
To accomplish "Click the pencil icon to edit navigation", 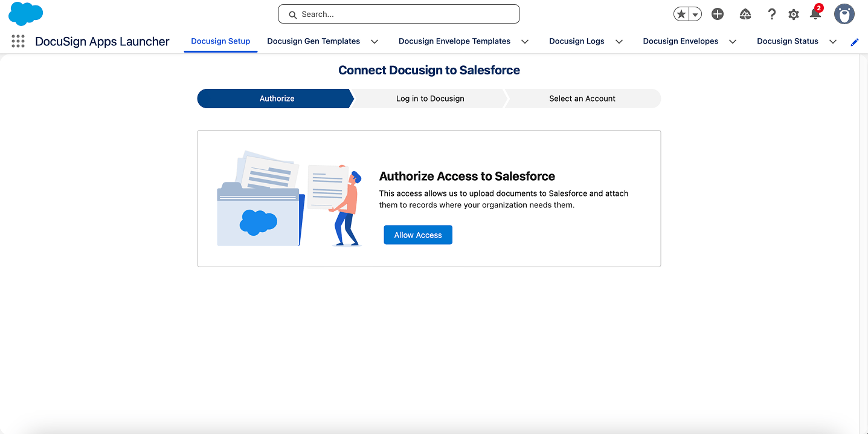I will pos(855,42).
